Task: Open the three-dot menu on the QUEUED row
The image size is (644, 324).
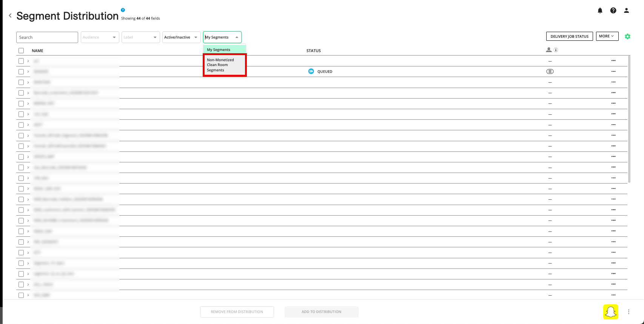Action: (x=613, y=71)
